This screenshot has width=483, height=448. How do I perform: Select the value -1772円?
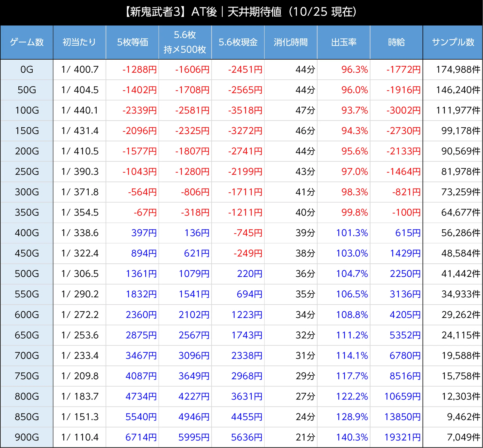pos(404,70)
